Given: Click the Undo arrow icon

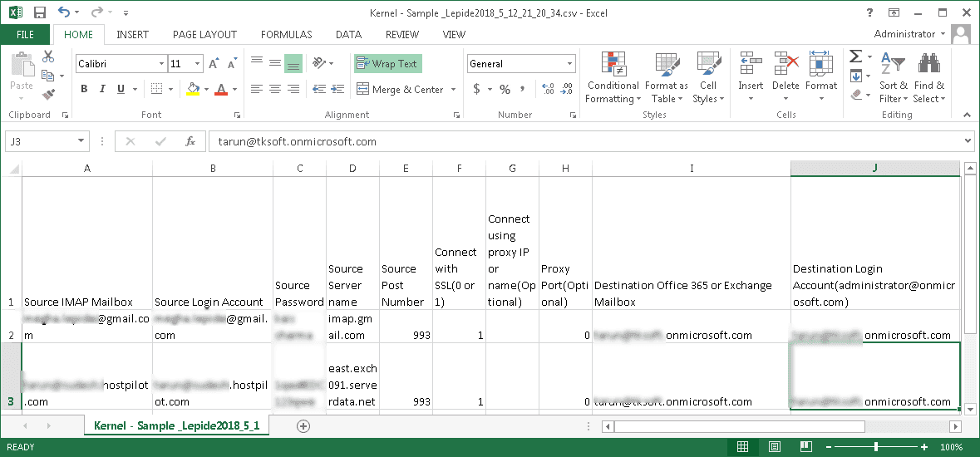Looking at the screenshot, I should click(64, 12).
